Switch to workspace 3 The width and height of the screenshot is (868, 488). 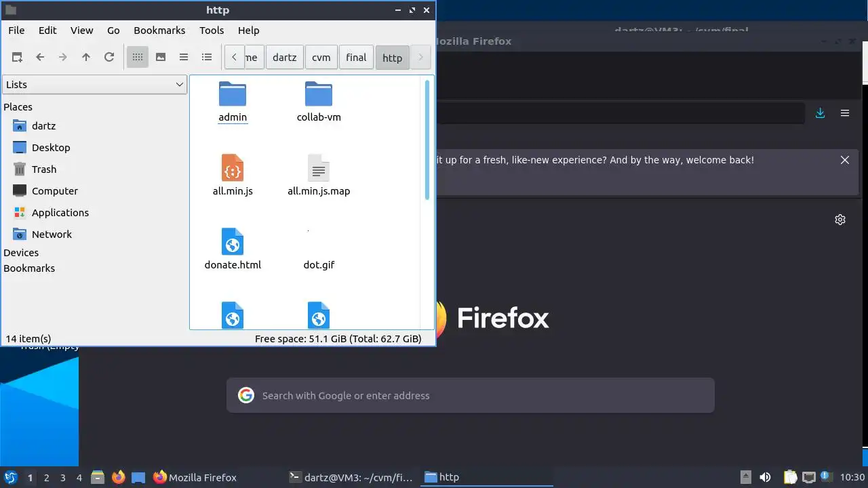62,478
